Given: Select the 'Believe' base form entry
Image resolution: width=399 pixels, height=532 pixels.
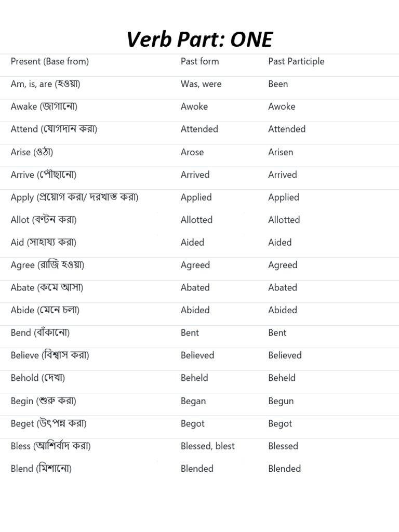Looking at the screenshot, I should 50,355.
